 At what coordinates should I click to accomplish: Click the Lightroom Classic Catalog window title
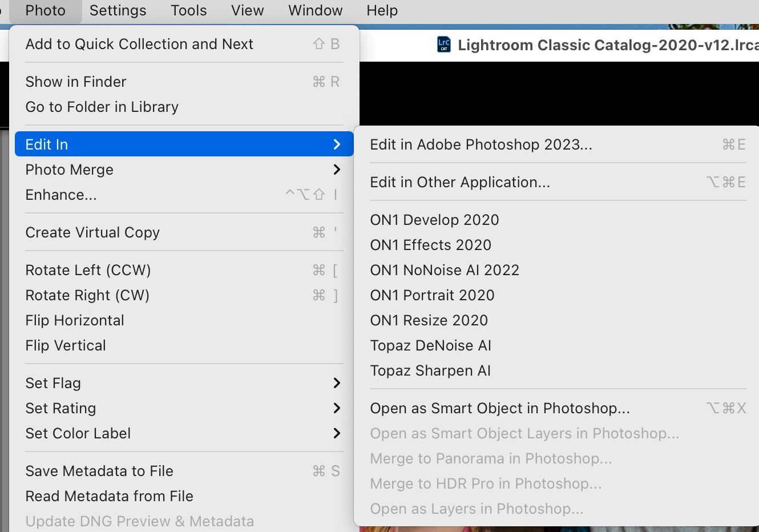click(608, 45)
